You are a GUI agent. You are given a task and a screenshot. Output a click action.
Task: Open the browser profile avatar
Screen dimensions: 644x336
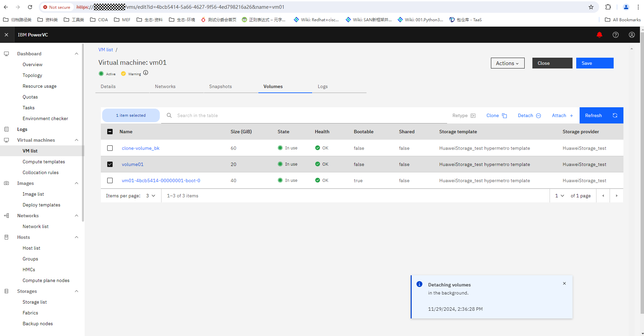[626, 7]
